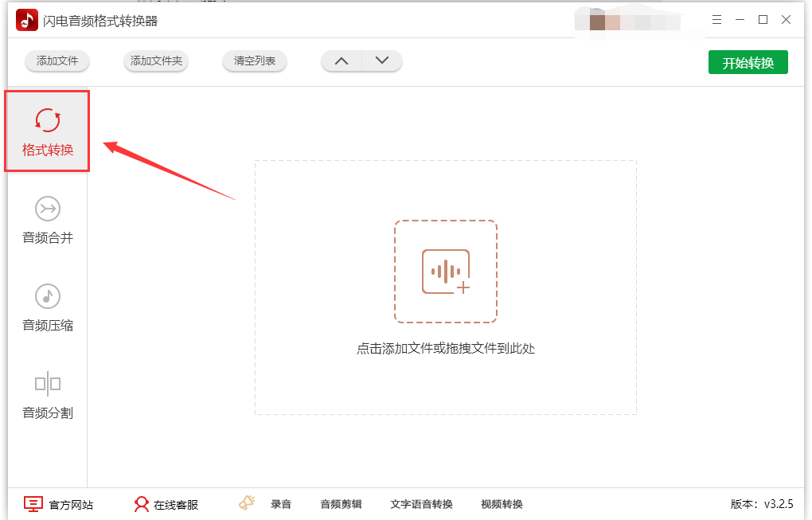Open 在线客服 customer service
812x520 pixels.
point(166,504)
